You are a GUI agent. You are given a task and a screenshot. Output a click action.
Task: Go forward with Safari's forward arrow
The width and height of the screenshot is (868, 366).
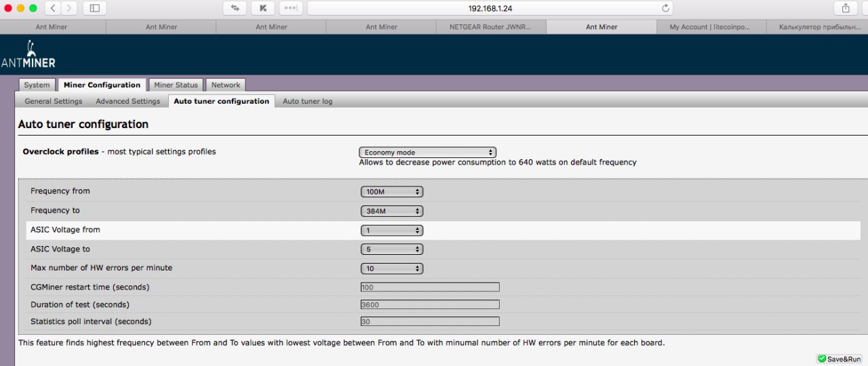(x=69, y=8)
